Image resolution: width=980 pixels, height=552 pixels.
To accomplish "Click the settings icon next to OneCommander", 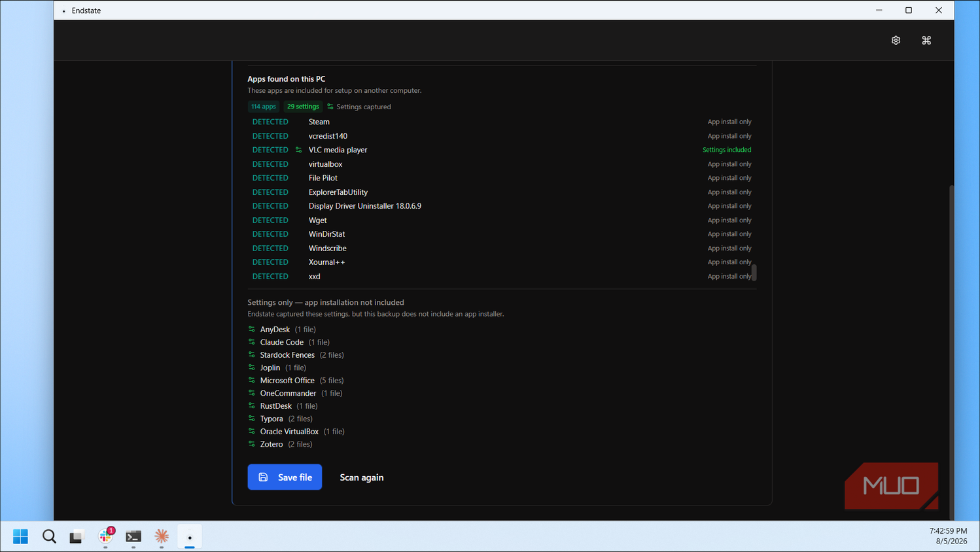I will click(252, 393).
